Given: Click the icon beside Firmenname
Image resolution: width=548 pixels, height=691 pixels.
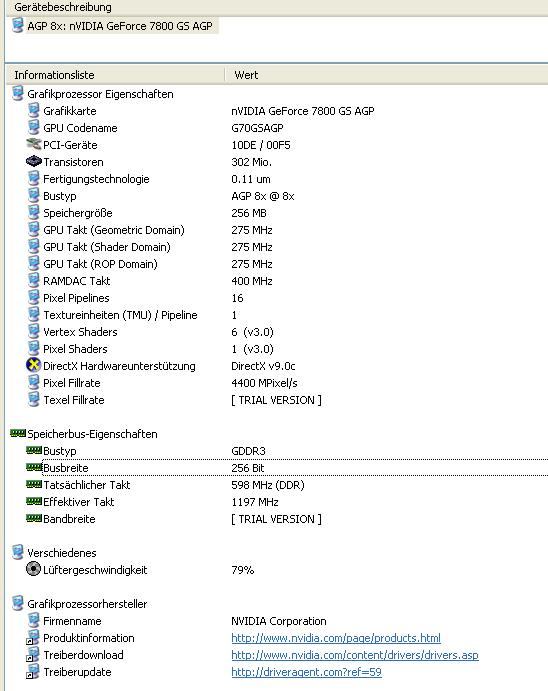Looking at the screenshot, I should pos(33,620).
